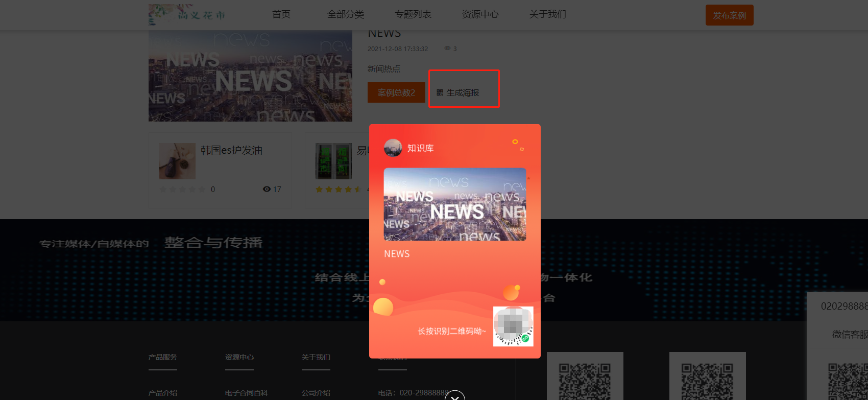This screenshot has width=868, height=400.
Task: Close the poster popup with the X button
Action: click(455, 396)
